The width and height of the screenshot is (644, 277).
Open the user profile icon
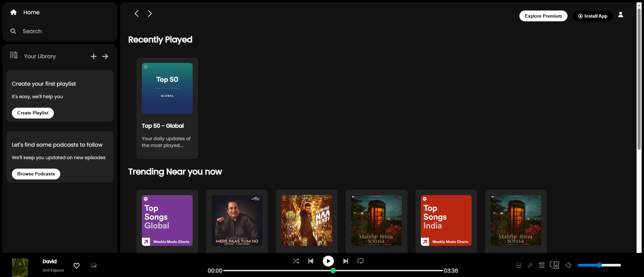[621, 15]
